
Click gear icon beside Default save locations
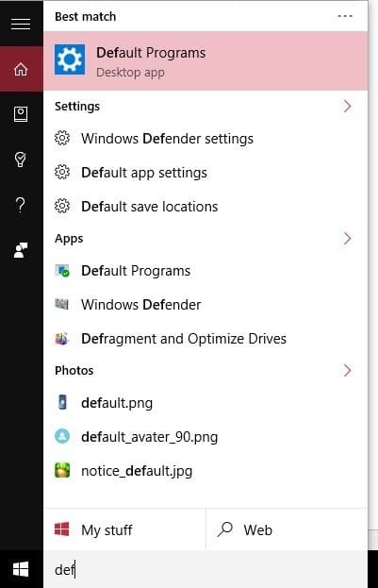(x=62, y=206)
